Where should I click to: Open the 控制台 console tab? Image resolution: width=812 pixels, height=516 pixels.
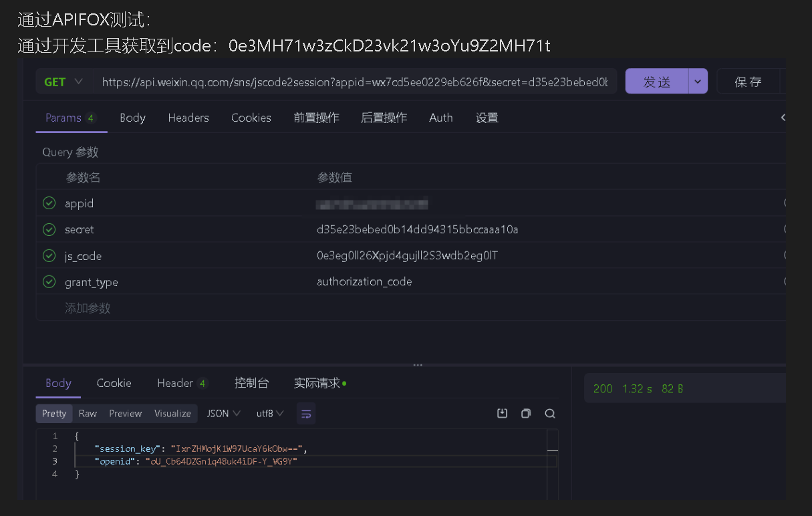[252, 383]
